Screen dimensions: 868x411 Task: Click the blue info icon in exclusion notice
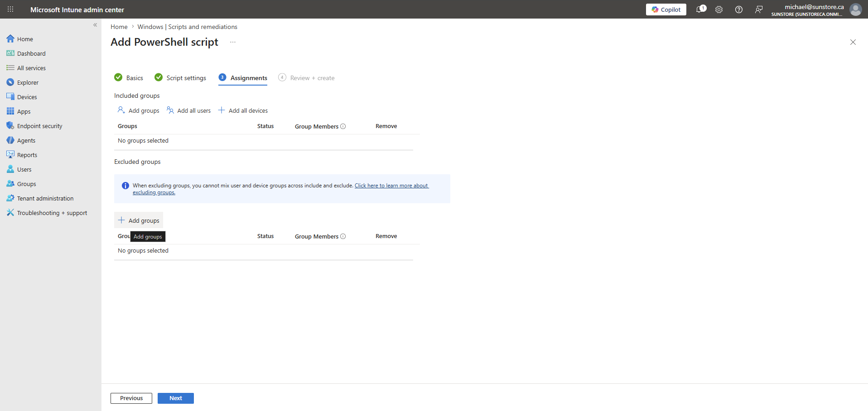[x=125, y=186]
